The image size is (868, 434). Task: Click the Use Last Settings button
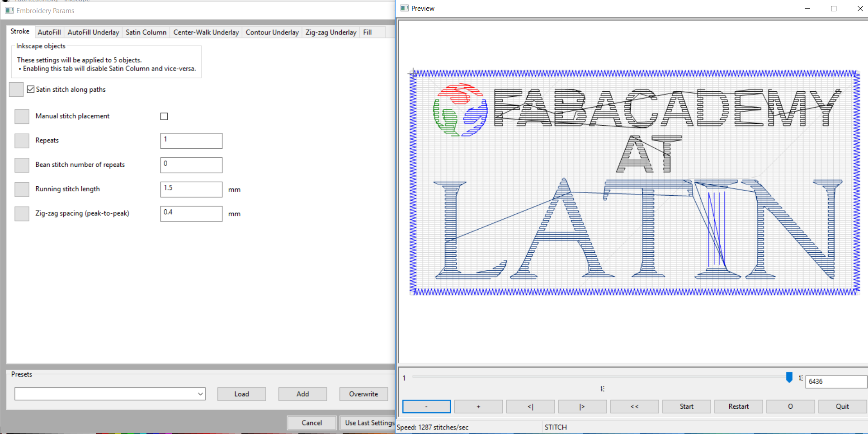pyautogui.click(x=368, y=423)
